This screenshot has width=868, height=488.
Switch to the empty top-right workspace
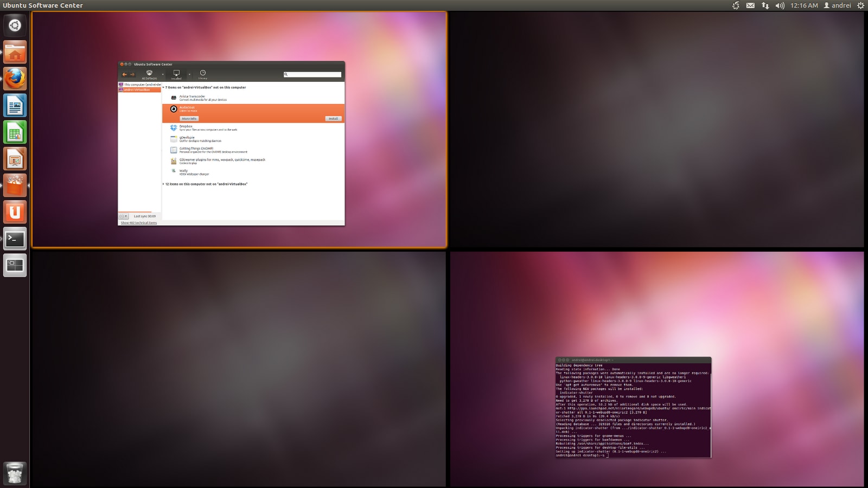tap(657, 129)
